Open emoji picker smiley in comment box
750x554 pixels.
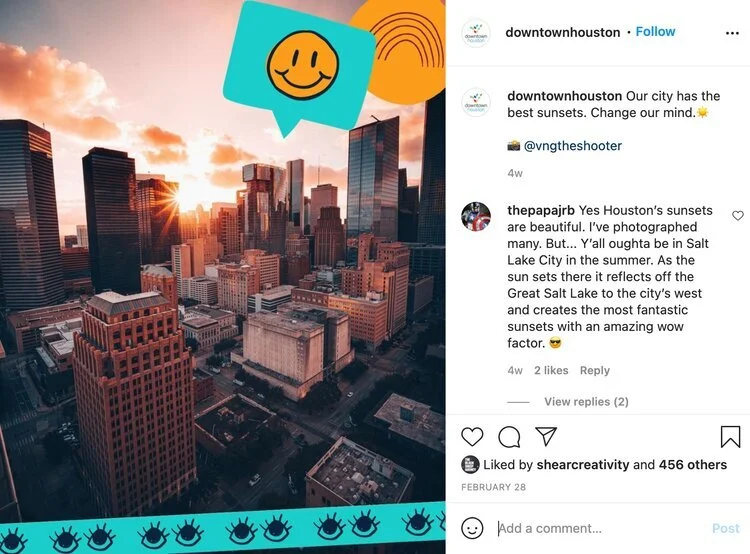tap(472, 528)
